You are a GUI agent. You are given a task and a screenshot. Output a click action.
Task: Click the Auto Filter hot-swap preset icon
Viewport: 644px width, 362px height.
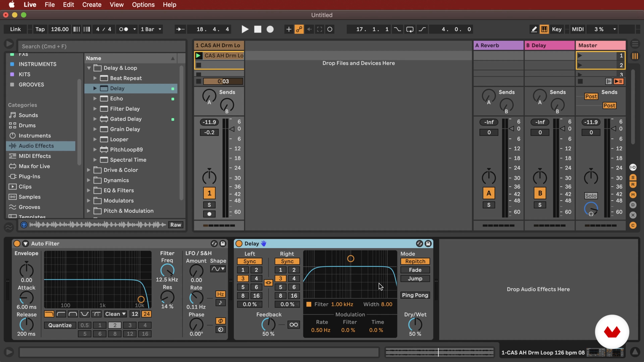[x=214, y=244]
